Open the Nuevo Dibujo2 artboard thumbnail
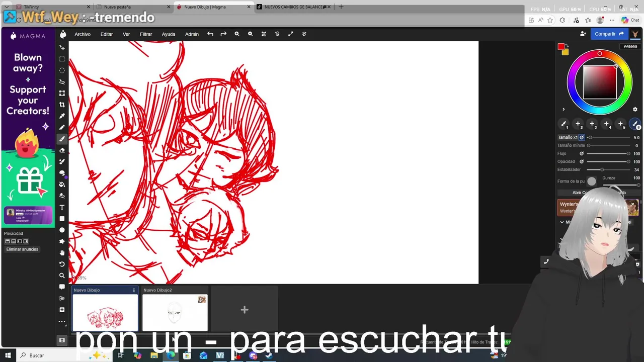Screen dimensions: 644x362 [x=175, y=313]
